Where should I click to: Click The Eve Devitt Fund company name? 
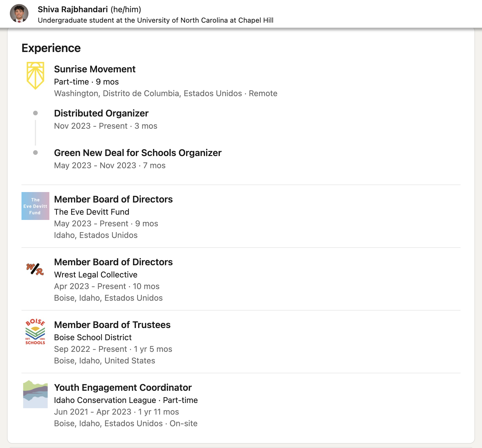click(92, 212)
